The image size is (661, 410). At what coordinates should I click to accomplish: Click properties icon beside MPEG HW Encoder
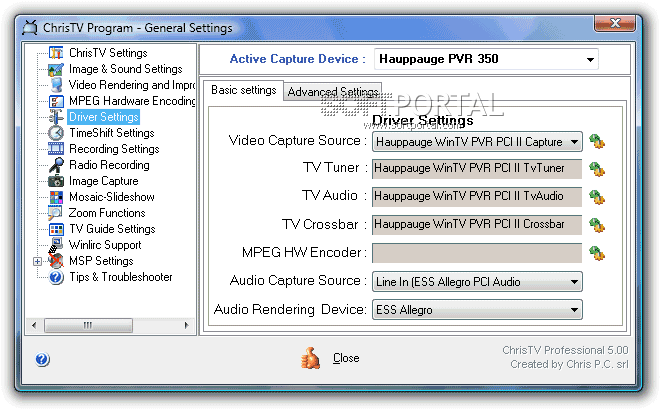pos(597,253)
